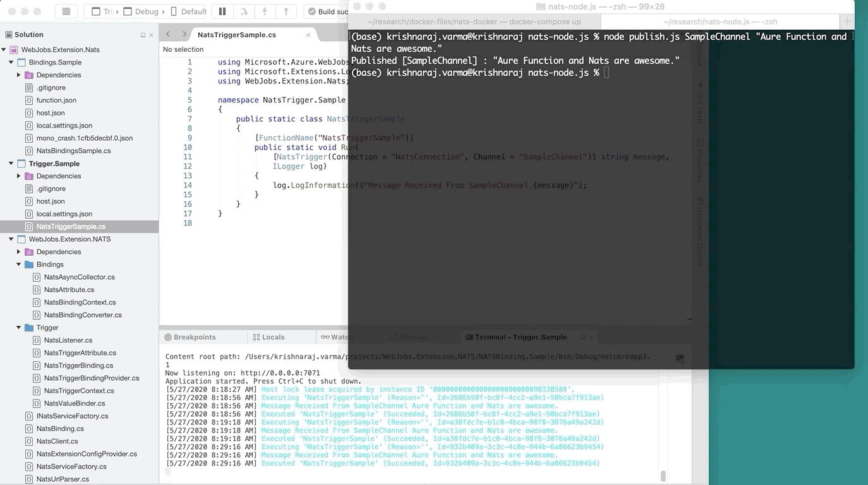Collapse the WebJobs.Extension.Nats solution node
This screenshot has height=485, width=868.
(4, 50)
